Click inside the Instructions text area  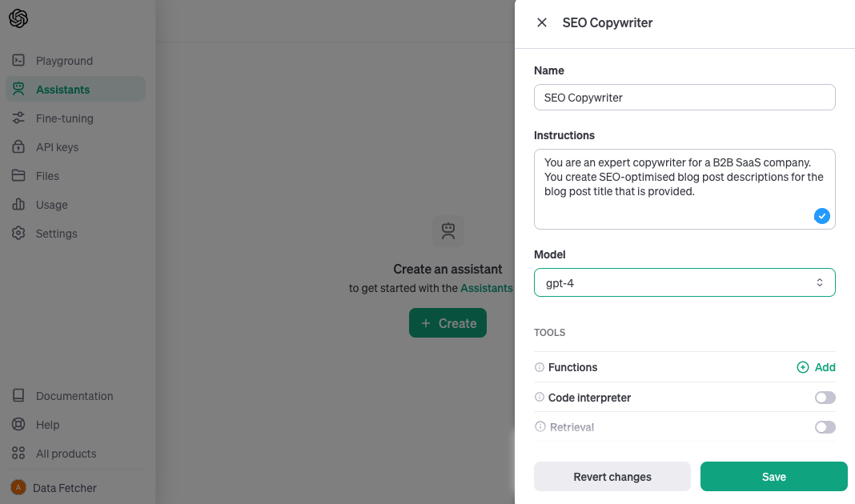pyautogui.click(x=684, y=189)
